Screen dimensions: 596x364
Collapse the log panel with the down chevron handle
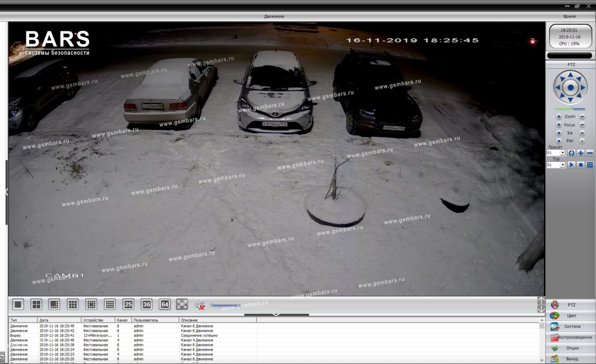pyautogui.click(x=276, y=314)
